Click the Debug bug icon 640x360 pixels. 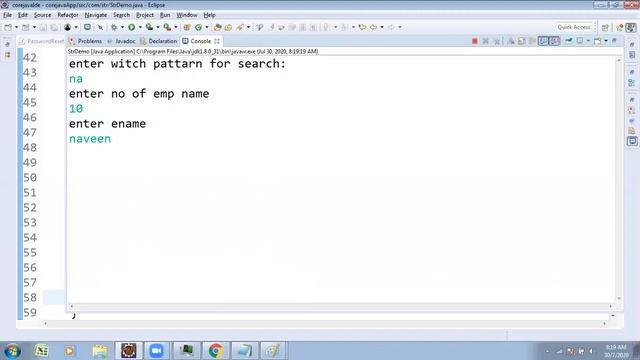coord(113,27)
